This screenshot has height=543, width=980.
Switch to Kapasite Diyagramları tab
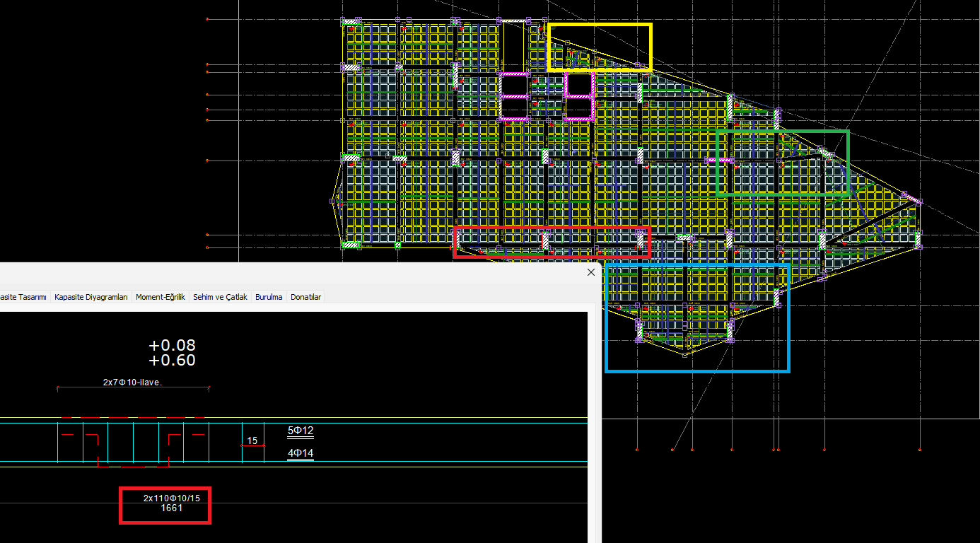tap(91, 297)
